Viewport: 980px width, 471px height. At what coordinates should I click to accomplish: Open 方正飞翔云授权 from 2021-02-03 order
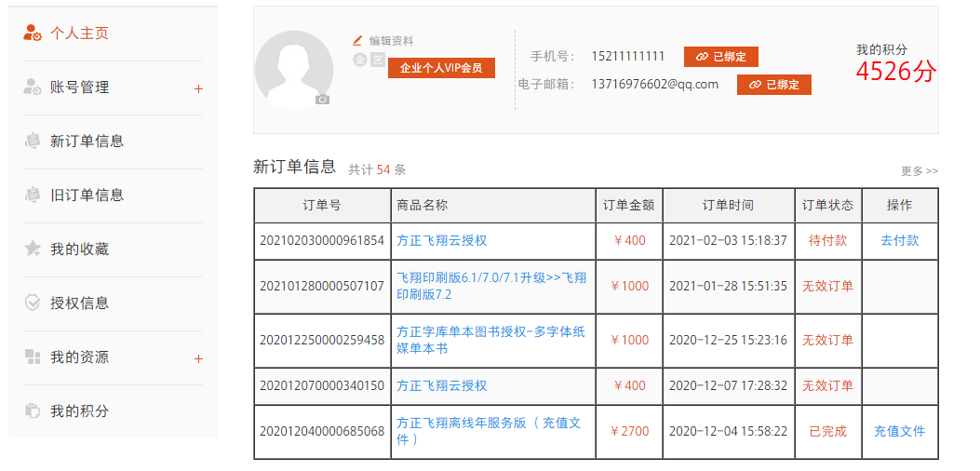(x=442, y=240)
